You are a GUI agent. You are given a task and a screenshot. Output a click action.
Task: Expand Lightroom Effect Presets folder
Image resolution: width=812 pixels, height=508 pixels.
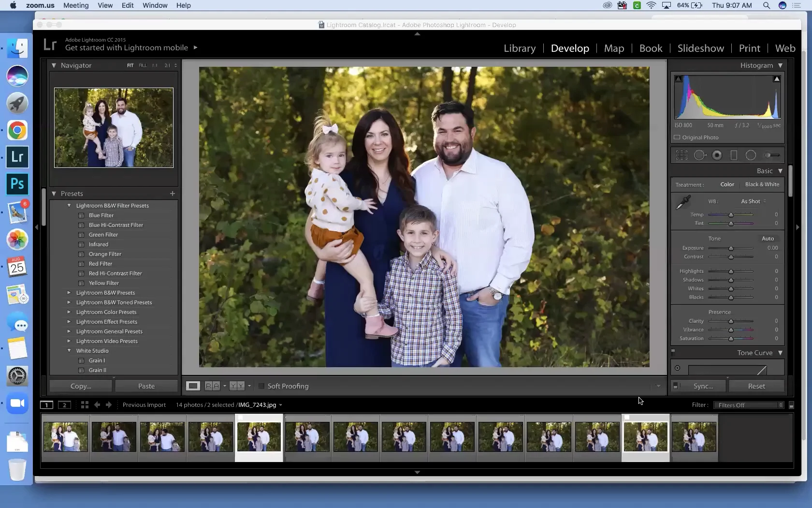(69, 322)
